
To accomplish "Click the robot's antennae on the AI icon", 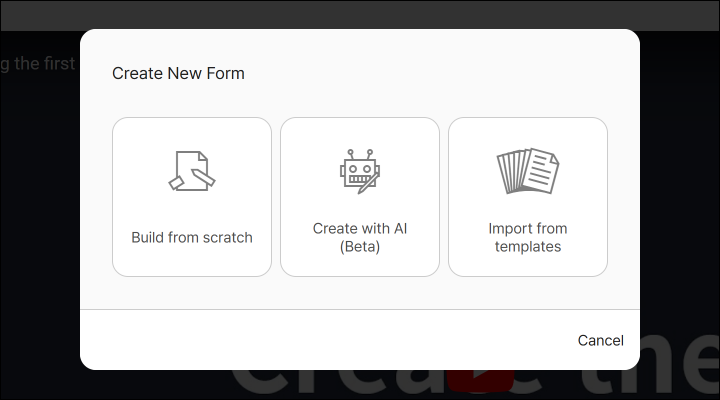I will [x=360, y=154].
